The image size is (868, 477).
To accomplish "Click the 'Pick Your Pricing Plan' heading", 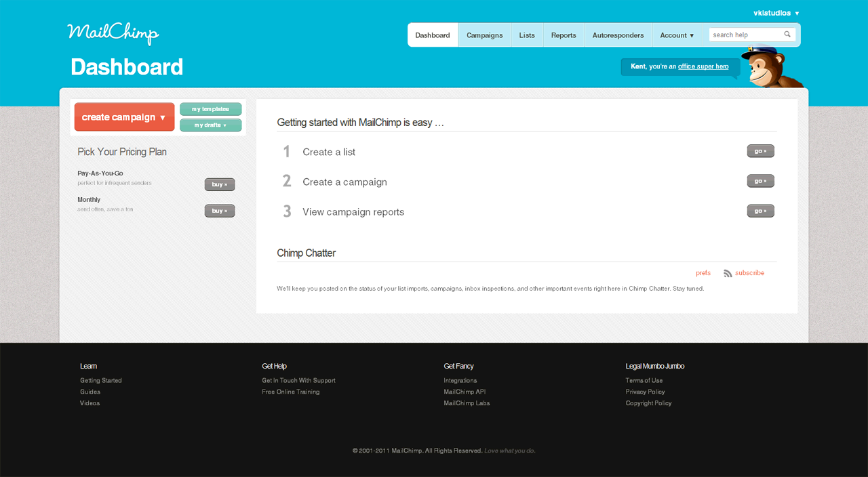I will pyautogui.click(x=122, y=152).
